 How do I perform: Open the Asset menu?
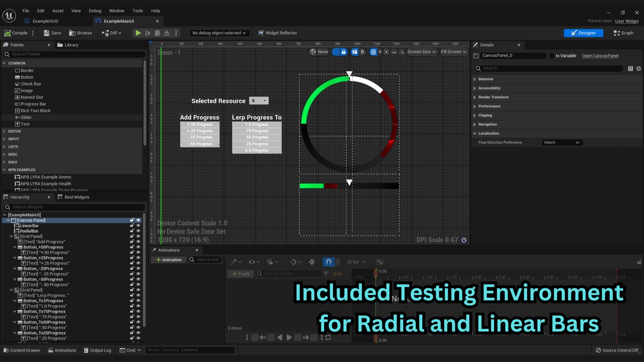point(58,11)
